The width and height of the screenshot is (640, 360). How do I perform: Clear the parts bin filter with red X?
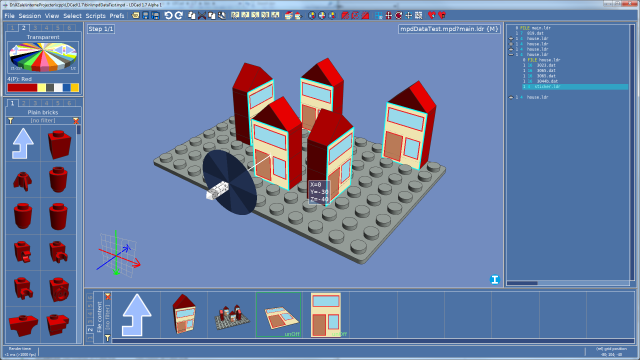[76, 120]
